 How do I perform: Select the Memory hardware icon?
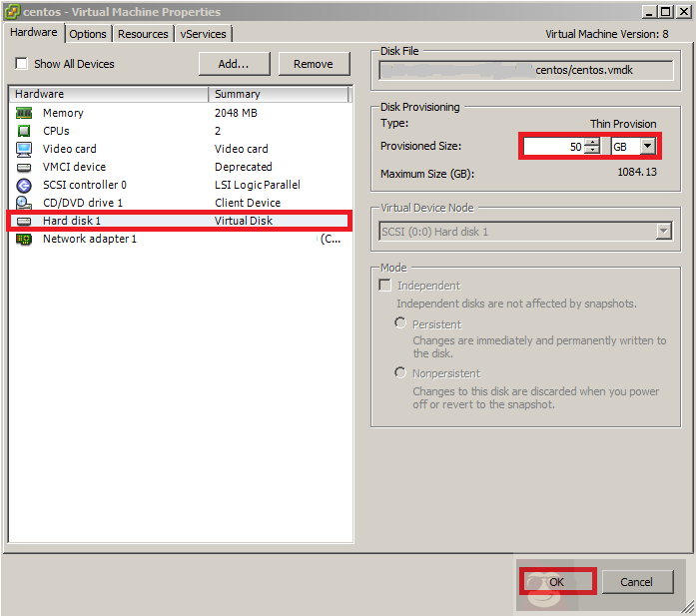[x=25, y=113]
